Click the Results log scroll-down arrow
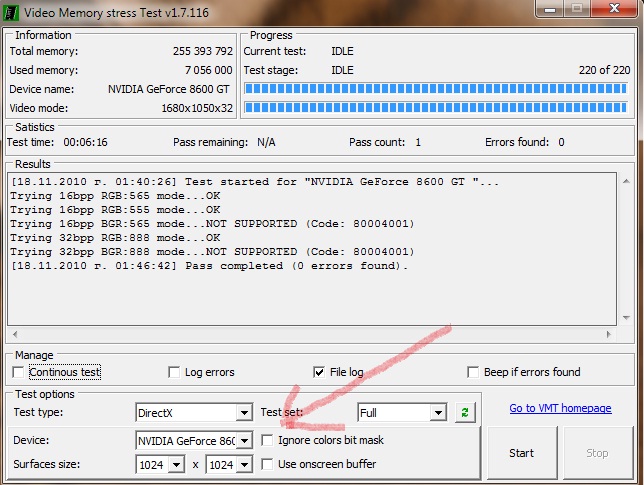This screenshot has width=644, height=485. coord(624,318)
